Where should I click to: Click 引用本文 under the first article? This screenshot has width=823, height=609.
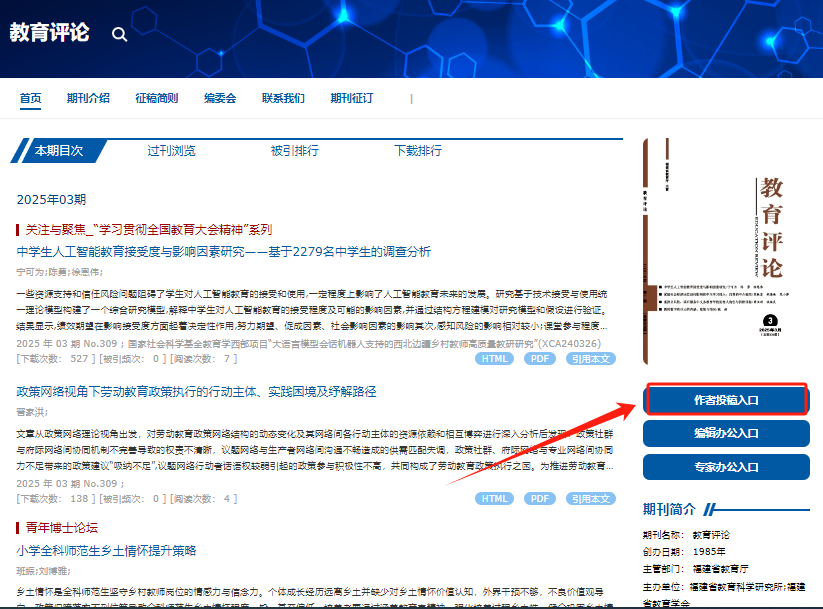pos(592,358)
